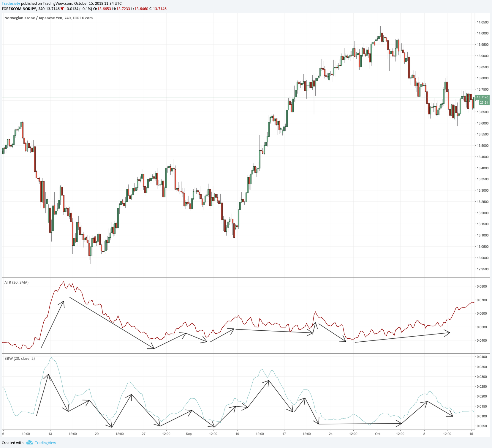492x448 pixels.
Task: Click the Sep label on the time axis
Action: click(189, 434)
